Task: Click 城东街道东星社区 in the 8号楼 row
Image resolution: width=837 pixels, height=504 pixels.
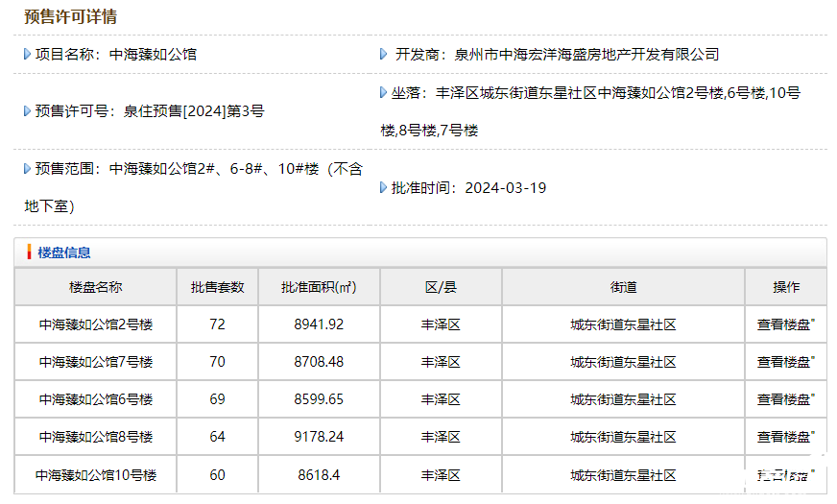Action: pos(624,437)
